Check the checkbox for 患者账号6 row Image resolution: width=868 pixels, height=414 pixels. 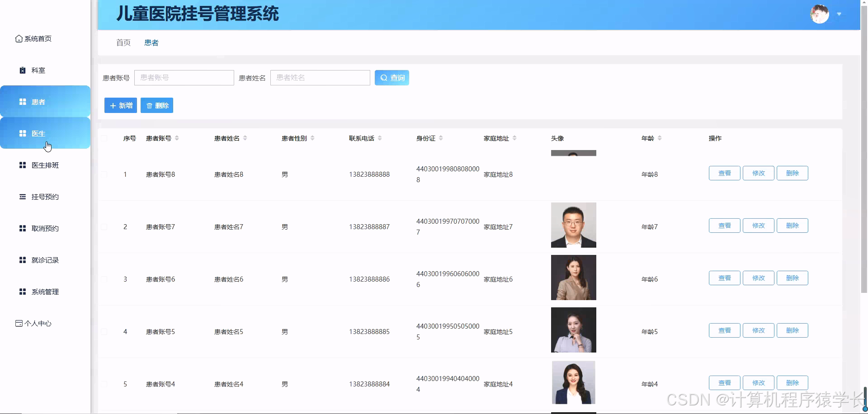click(x=104, y=279)
